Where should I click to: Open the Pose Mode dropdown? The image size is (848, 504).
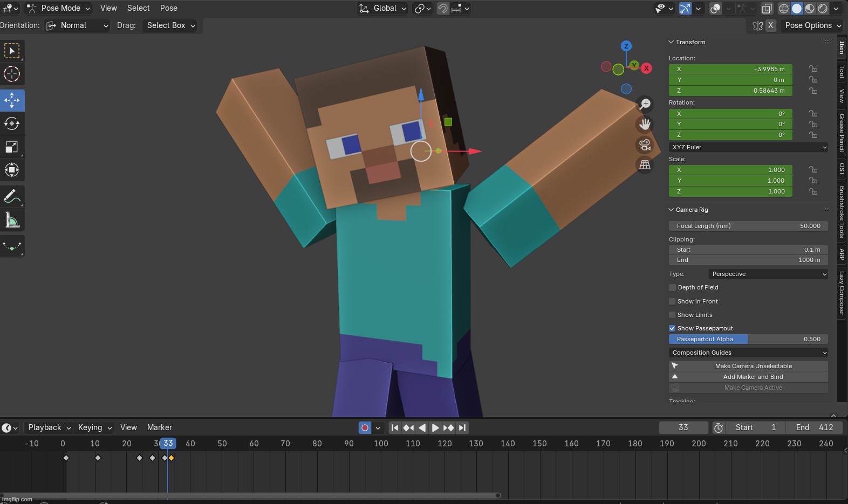(58, 8)
